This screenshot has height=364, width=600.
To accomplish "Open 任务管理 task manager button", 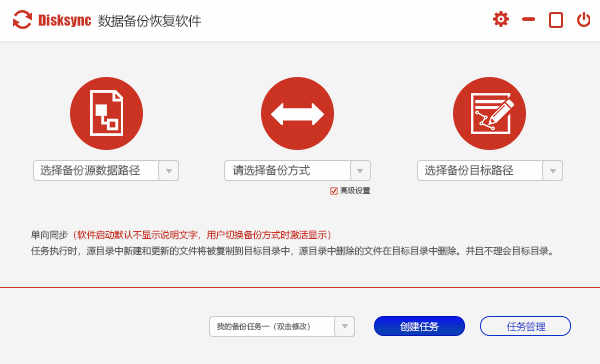I will pos(525,326).
